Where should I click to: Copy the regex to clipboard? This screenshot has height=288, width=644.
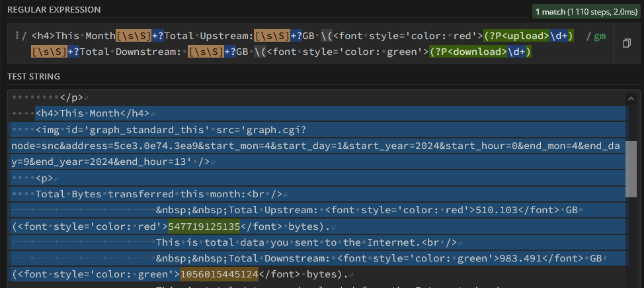626,43
